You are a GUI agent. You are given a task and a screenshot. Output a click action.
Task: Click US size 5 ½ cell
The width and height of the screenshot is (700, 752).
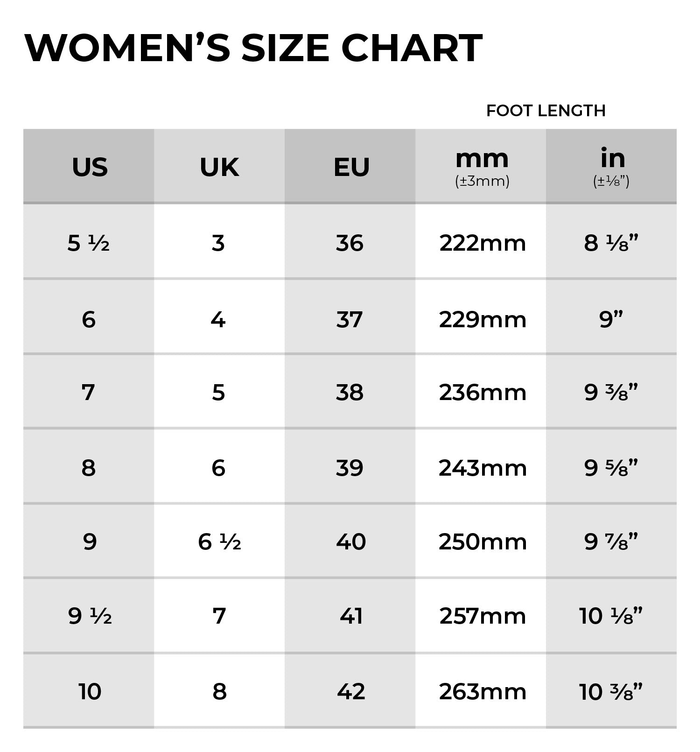click(89, 243)
